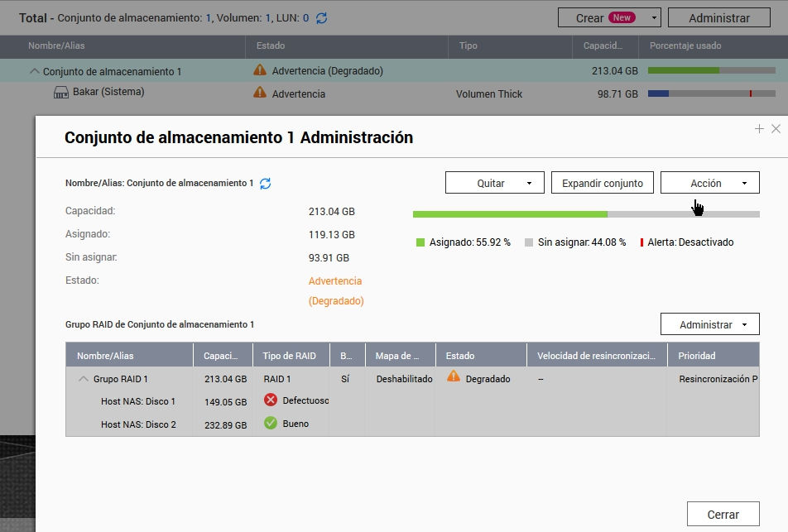Click the allocated storage usage bar in dialog
The height and width of the screenshot is (532, 788).
click(510, 214)
